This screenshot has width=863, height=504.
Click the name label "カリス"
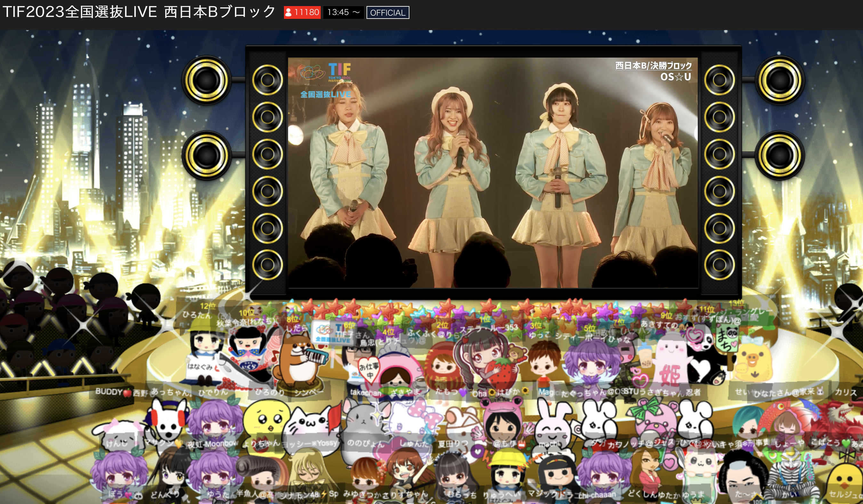845,392
